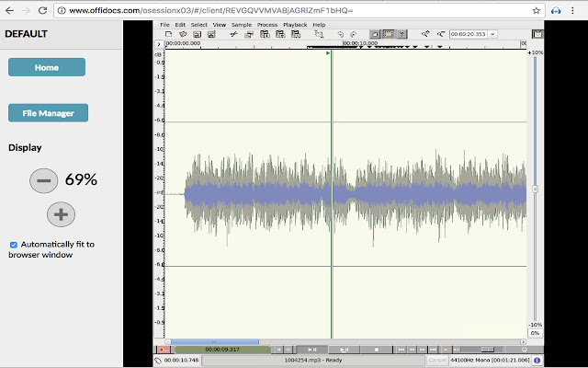
Task: Open the Playback menu
Action: [295, 24]
